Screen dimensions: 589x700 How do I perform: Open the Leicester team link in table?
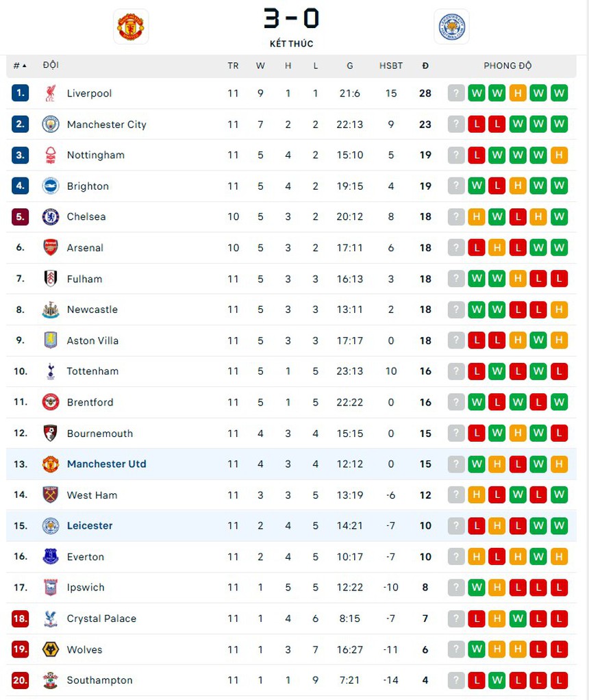click(x=90, y=526)
